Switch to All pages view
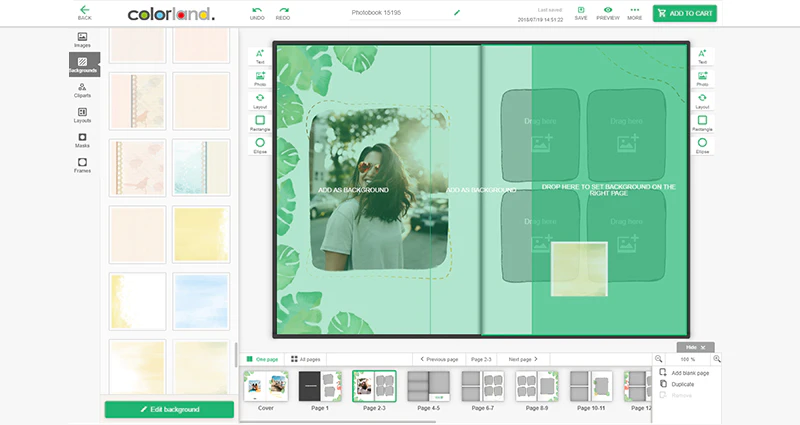Viewport: 800px width, 425px height. [306, 359]
